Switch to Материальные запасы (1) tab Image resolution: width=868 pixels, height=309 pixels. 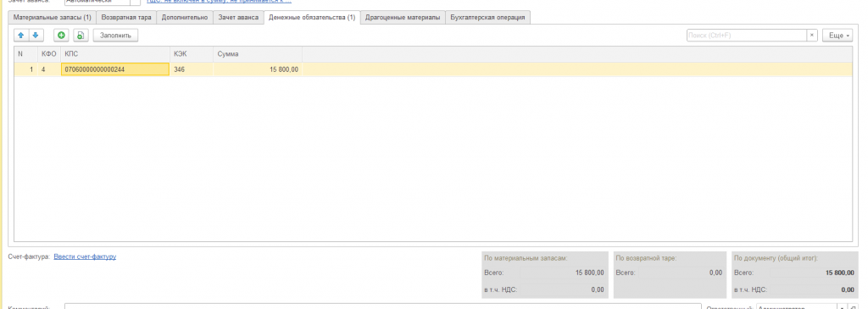pyautogui.click(x=52, y=18)
